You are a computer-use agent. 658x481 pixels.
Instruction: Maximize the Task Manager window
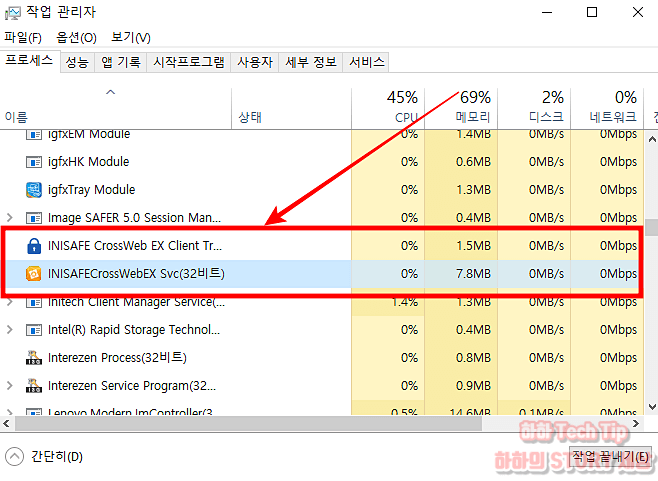[x=592, y=13]
